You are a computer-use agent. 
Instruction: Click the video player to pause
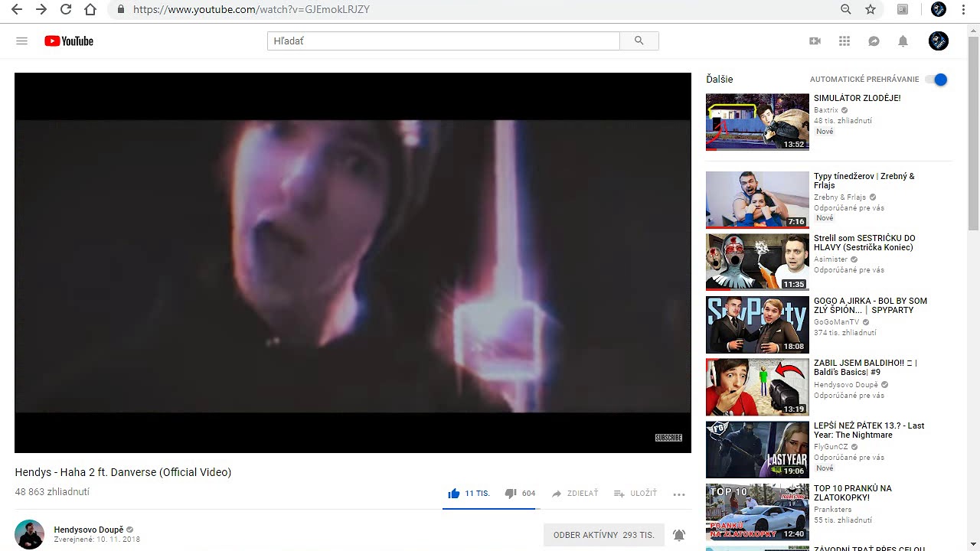(x=353, y=262)
